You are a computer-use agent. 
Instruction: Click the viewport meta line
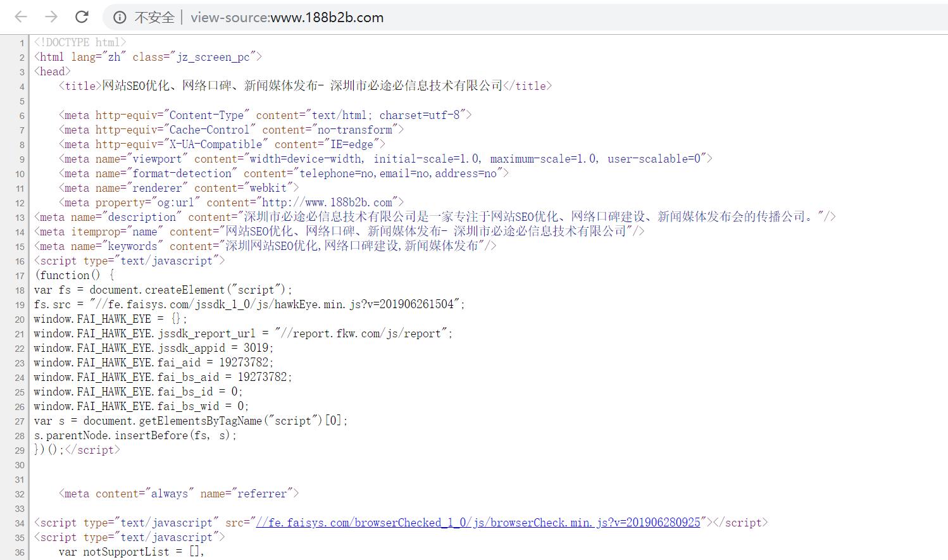click(385, 159)
